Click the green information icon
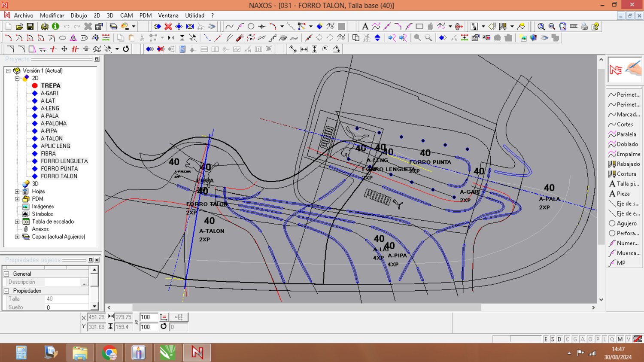 [55, 27]
